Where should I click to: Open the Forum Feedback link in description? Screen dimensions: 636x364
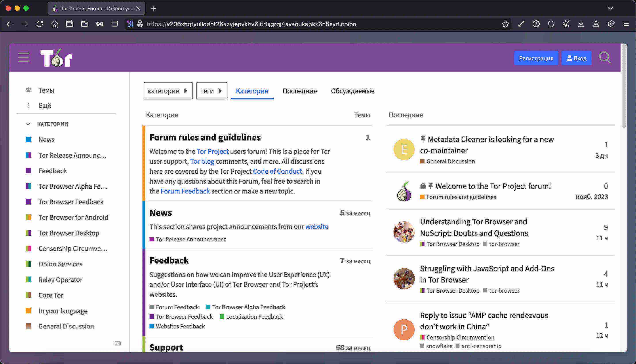click(x=185, y=191)
